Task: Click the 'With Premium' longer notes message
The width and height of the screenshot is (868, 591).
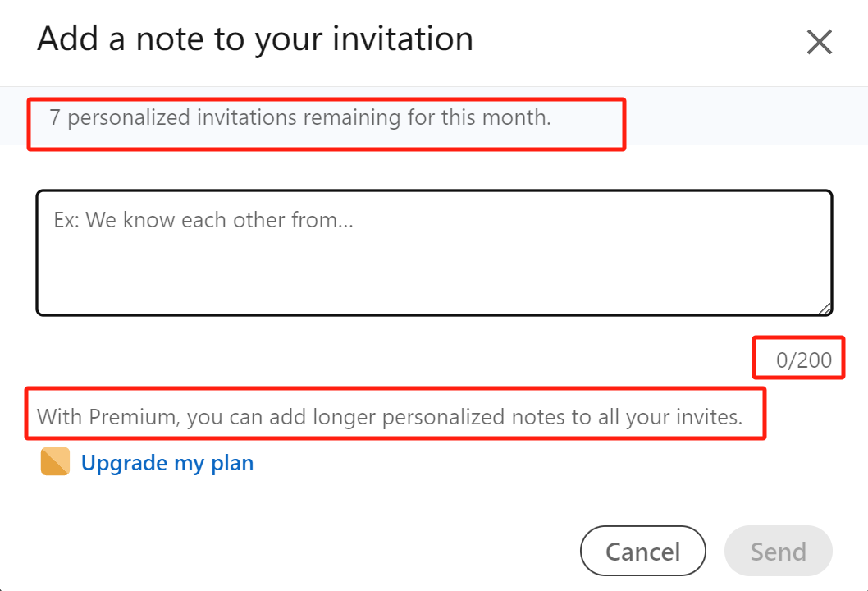Action: [x=390, y=417]
